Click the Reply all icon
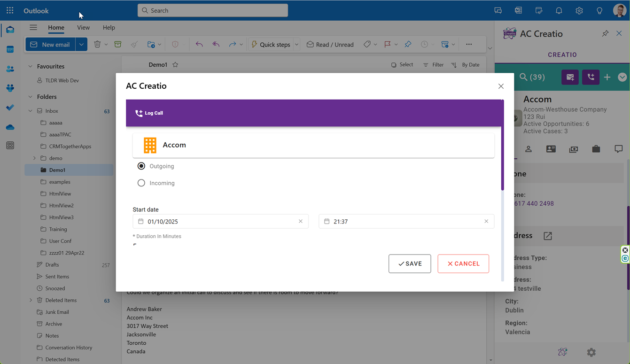 [216, 44]
